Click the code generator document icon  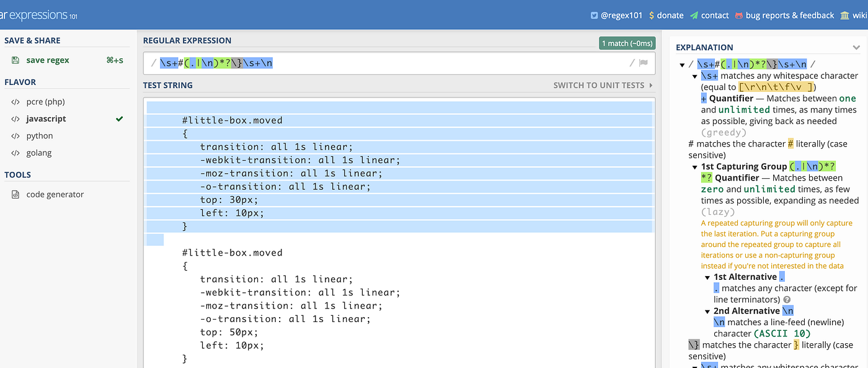click(15, 194)
